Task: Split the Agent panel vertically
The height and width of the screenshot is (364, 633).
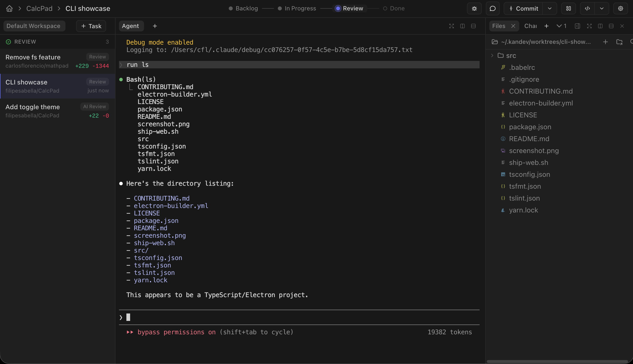Action: tap(462, 26)
